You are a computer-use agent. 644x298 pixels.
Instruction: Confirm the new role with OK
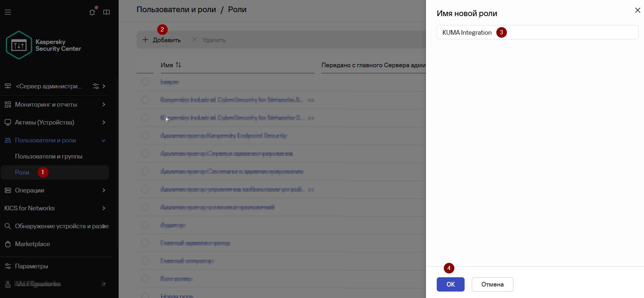(451, 284)
